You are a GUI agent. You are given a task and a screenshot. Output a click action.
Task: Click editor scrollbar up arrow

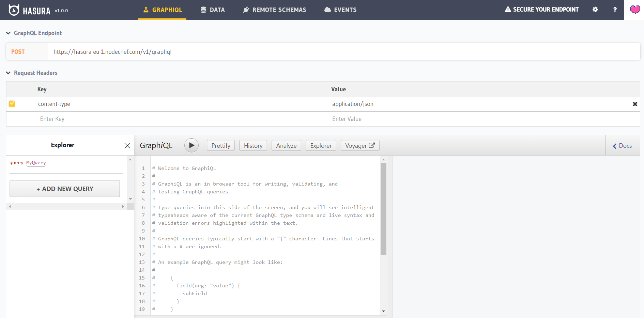(x=383, y=159)
